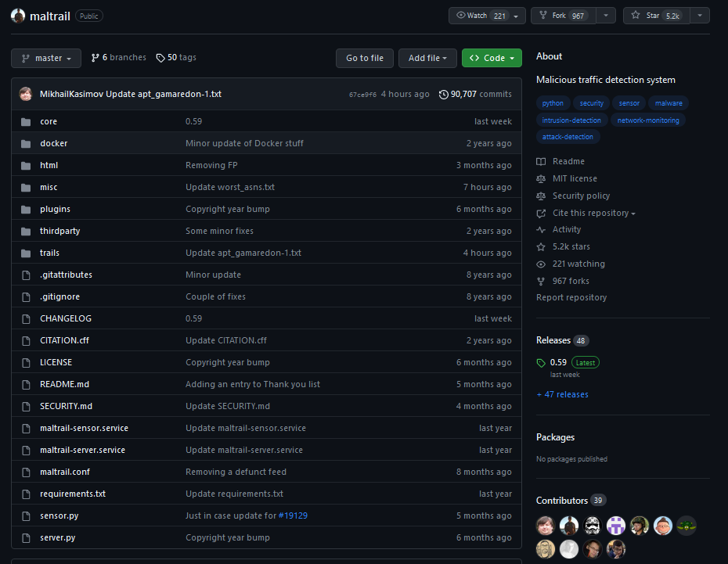Viewport: 728px width, 564px height.
Task: Star the maltrail repository
Action: tap(657, 16)
